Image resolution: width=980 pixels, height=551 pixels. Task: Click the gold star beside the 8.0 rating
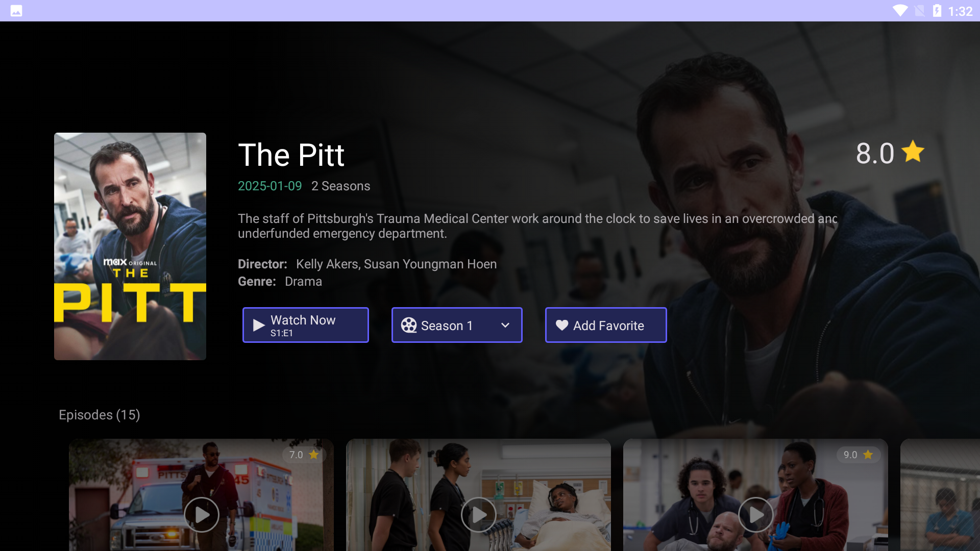tap(913, 152)
